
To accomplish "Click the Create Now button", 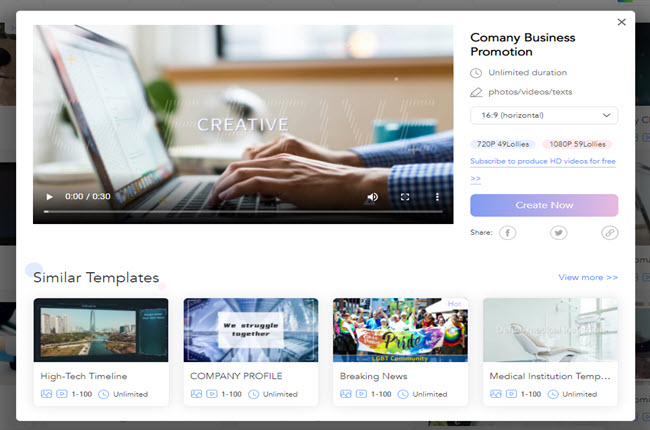I will pos(544,205).
